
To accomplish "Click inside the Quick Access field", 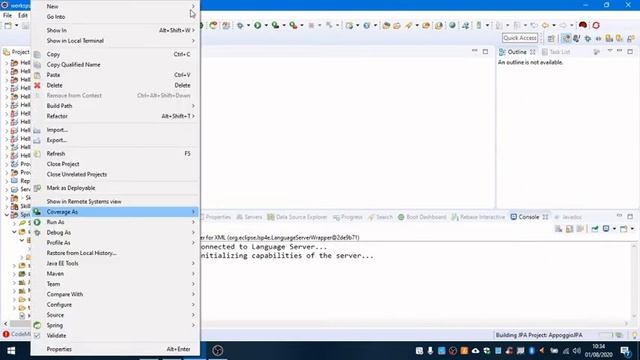I will pos(520,38).
